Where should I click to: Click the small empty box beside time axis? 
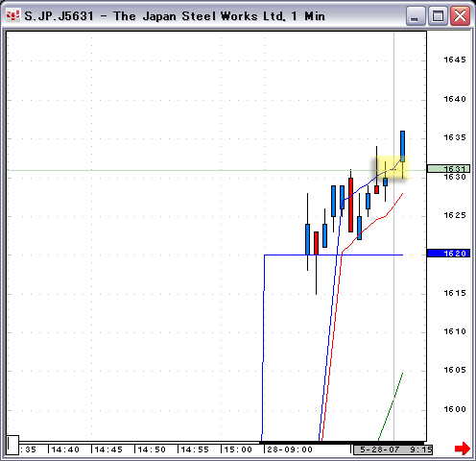point(12,445)
